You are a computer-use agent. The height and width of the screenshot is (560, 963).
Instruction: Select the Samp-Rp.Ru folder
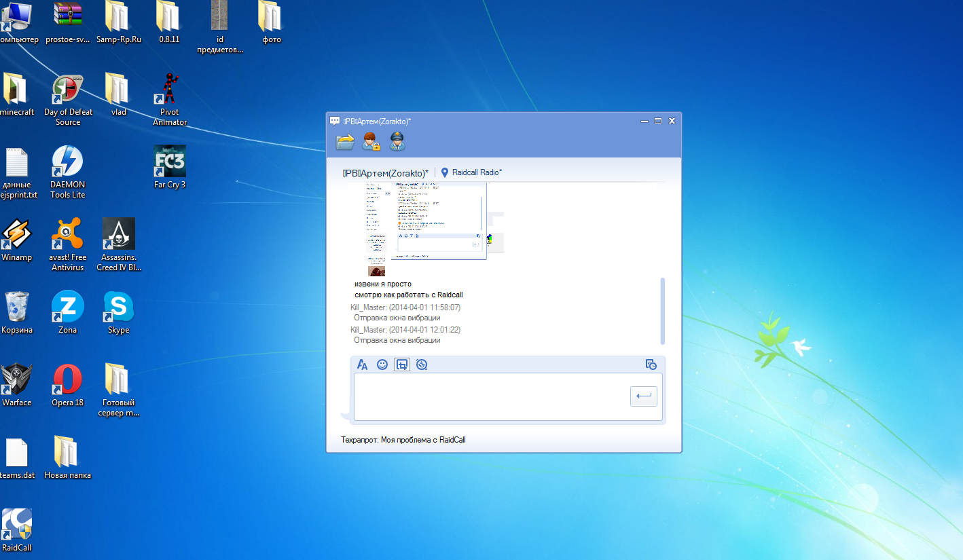(x=119, y=22)
